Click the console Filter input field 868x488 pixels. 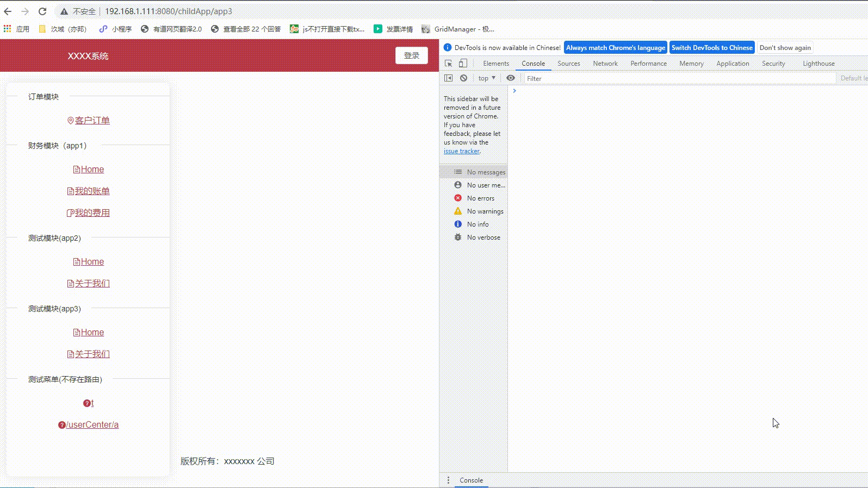point(680,78)
